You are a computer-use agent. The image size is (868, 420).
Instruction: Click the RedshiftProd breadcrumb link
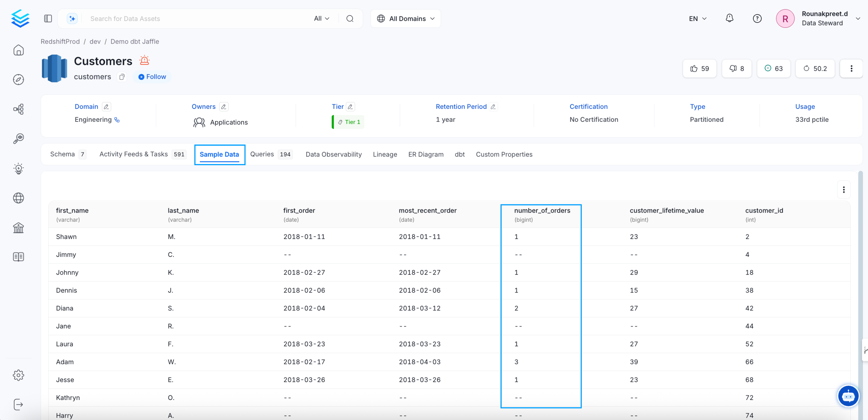click(60, 42)
